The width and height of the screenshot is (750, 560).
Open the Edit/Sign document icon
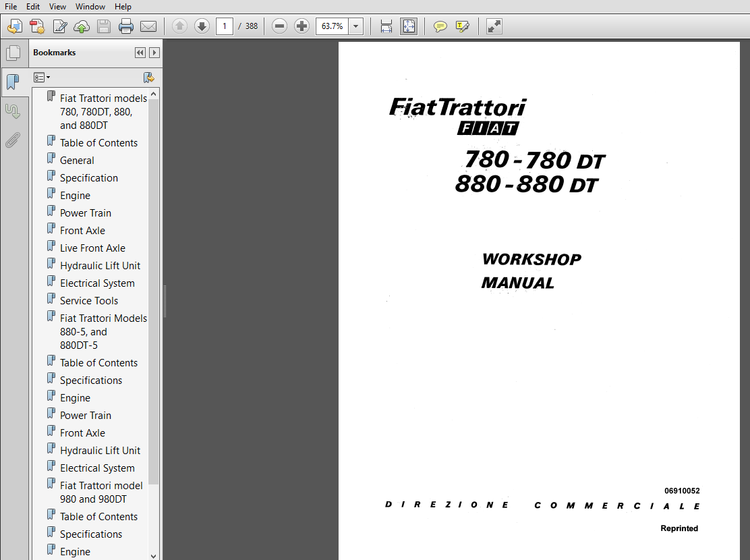coord(60,26)
